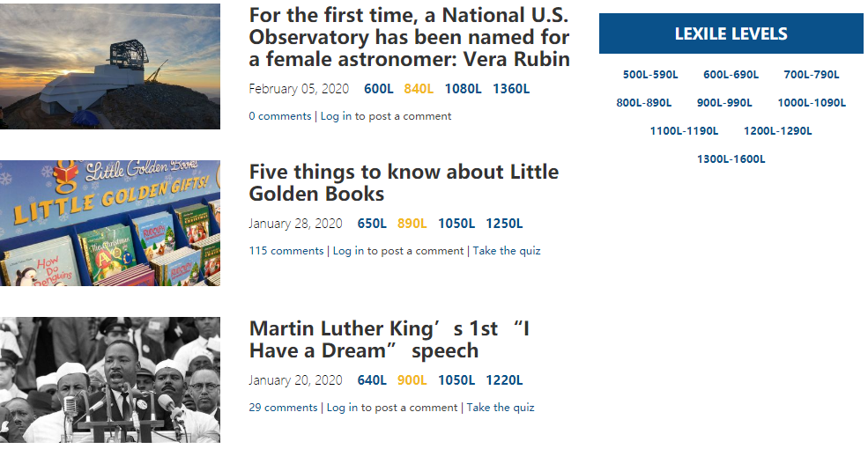The width and height of the screenshot is (868, 449).
Task: Select the 890L level for Little Golden Books
Action: click(412, 224)
